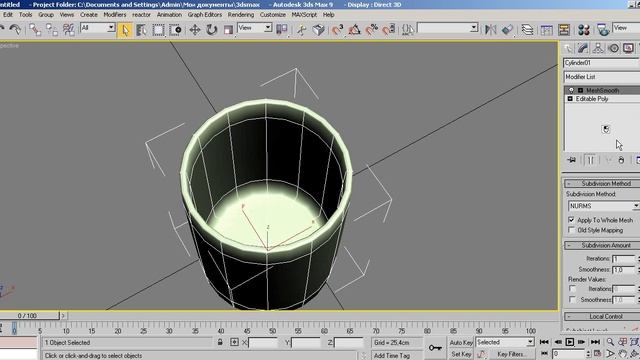The width and height of the screenshot is (640, 360).
Task: Click Select and Manipulate icon
Action: coord(302,30)
